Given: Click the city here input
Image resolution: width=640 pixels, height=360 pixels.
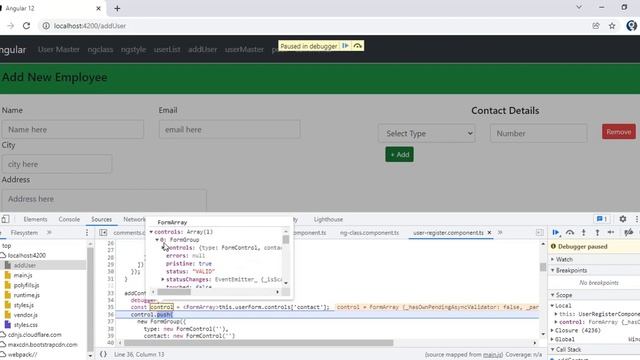Looking at the screenshot, I should coord(56,164).
